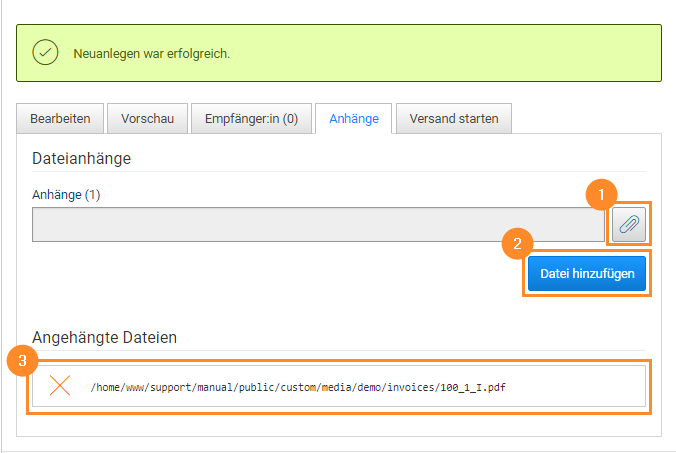The image size is (676, 453).
Task: Open the Versand starten tab
Action: [454, 119]
